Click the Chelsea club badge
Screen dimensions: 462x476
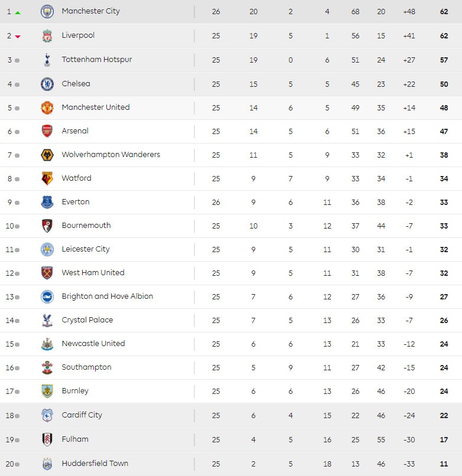pyautogui.click(x=47, y=84)
